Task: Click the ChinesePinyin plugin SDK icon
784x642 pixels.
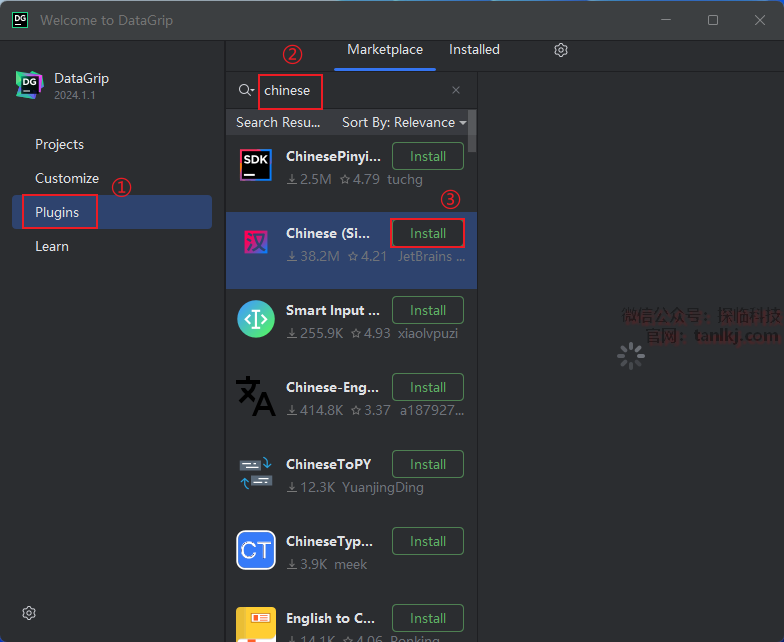Action: point(256,165)
